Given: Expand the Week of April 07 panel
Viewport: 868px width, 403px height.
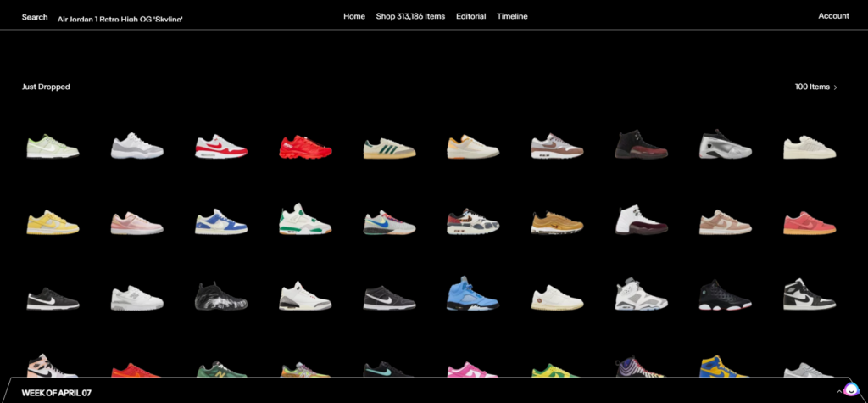Looking at the screenshot, I should pos(57,393).
